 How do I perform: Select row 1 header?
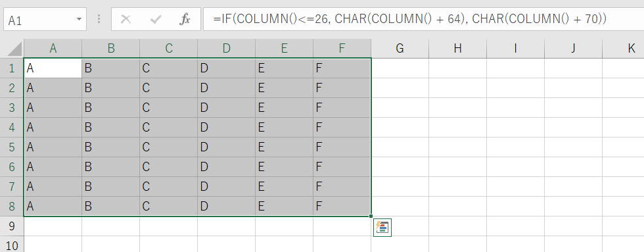(12, 68)
